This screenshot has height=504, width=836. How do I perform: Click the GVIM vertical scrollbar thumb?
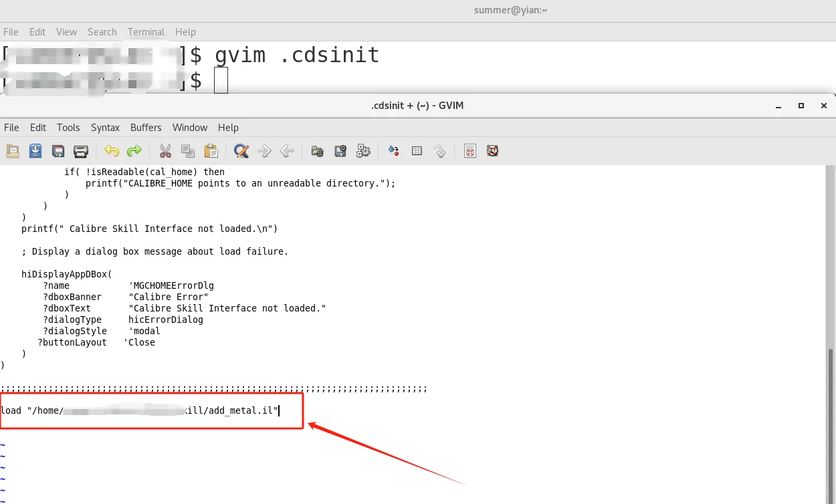click(x=831, y=426)
